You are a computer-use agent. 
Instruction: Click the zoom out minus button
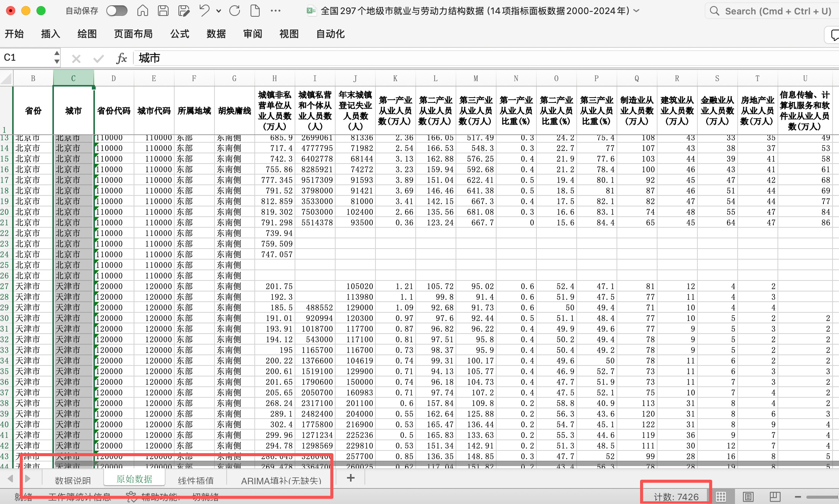click(x=798, y=496)
